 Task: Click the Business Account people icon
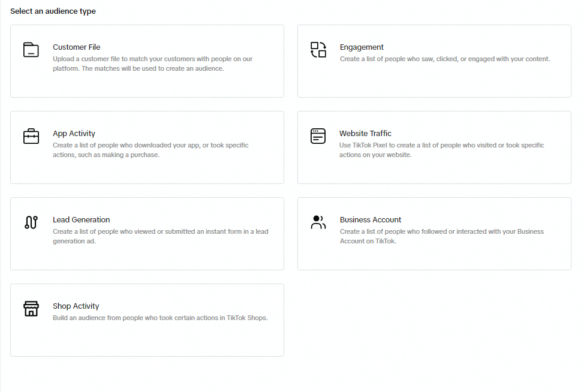tap(318, 222)
